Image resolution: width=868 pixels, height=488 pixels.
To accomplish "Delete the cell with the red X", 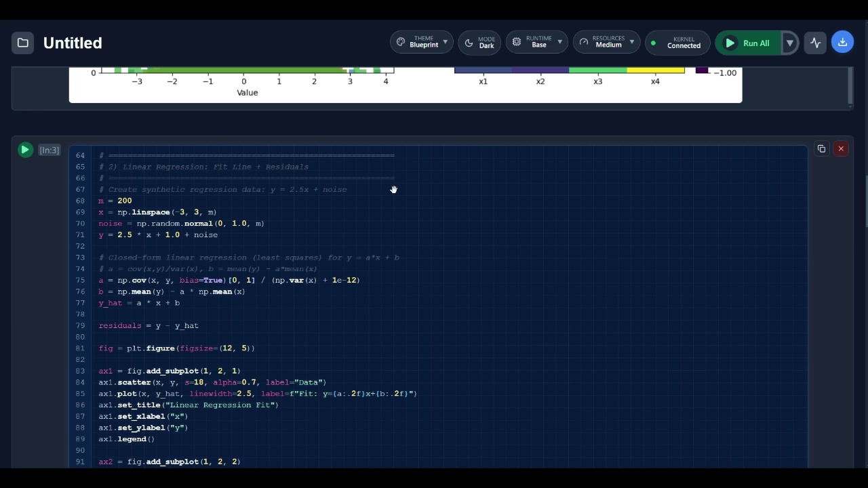I will [841, 149].
